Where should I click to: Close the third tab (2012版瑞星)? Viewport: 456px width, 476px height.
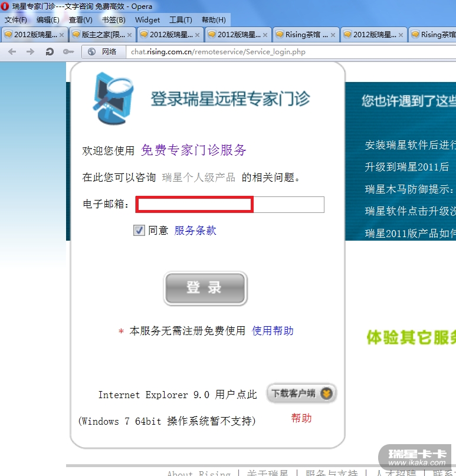tap(198, 35)
